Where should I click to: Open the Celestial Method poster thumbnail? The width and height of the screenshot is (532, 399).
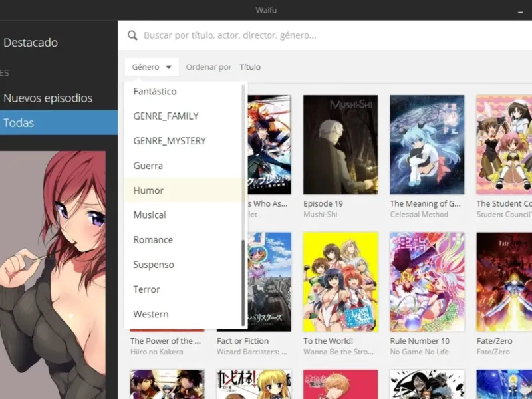pyautogui.click(x=427, y=144)
